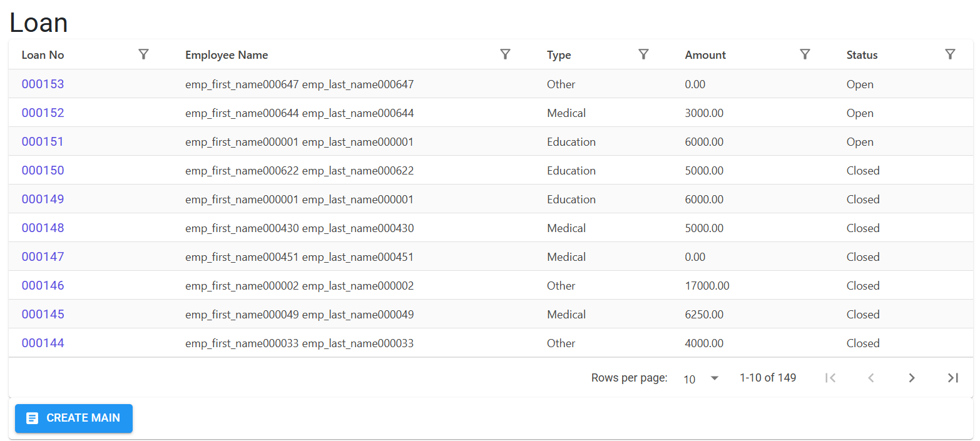Open filter for Employee Name column
Image resolution: width=980 pixels, height=441 pixels.
[x=506, y=54]
